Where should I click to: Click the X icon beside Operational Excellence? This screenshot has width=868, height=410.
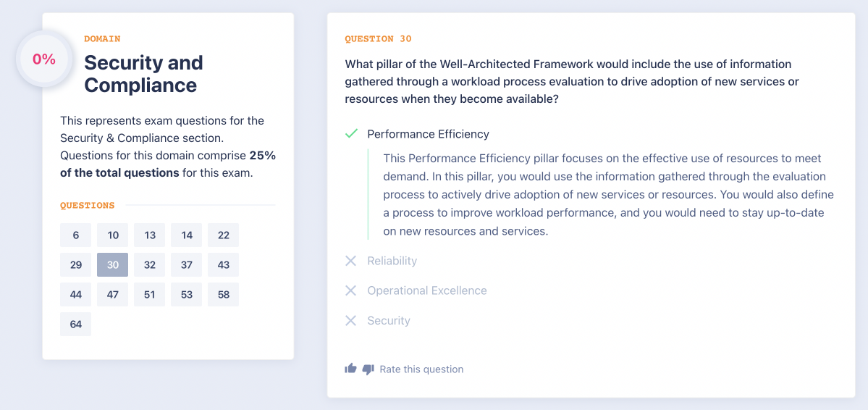(x=351, y=290)
